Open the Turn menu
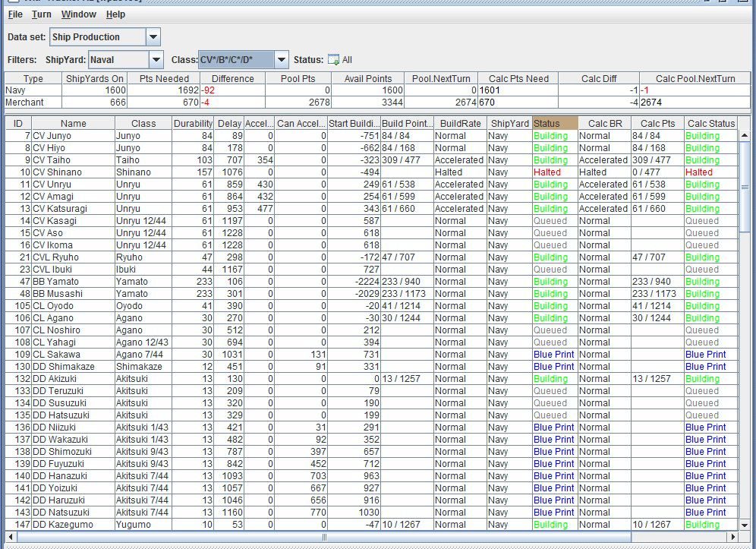 [42, 14]
